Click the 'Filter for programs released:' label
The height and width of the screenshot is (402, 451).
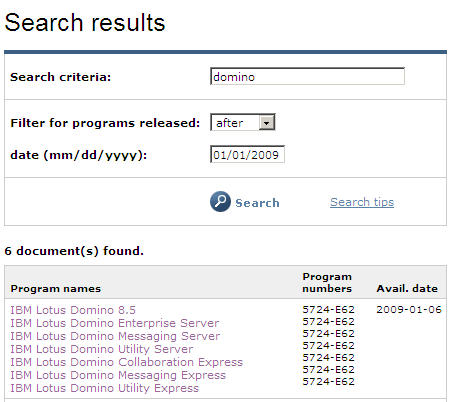pos(105,123)
